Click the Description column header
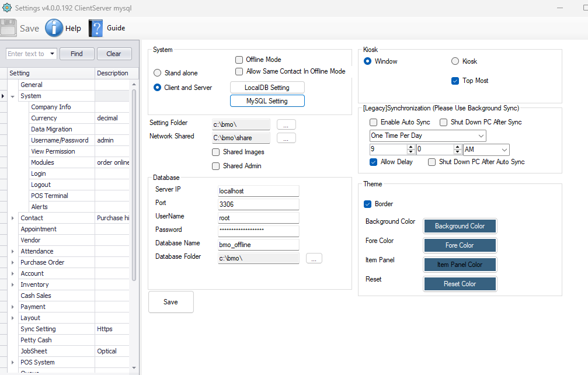 (116, 73)
